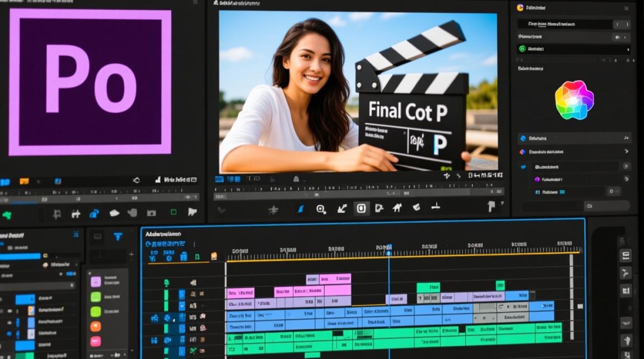Click the house-shaped icon below the preview
Screen dimensions: 644x359
(397, 208)
